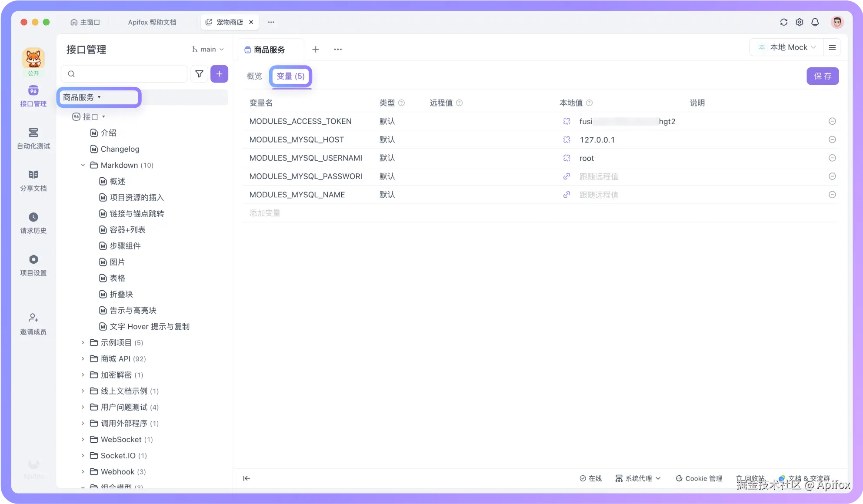Open 项目设置 in the sidebar
The height and width of the screenshot is (504, 863).
point(33,265)
